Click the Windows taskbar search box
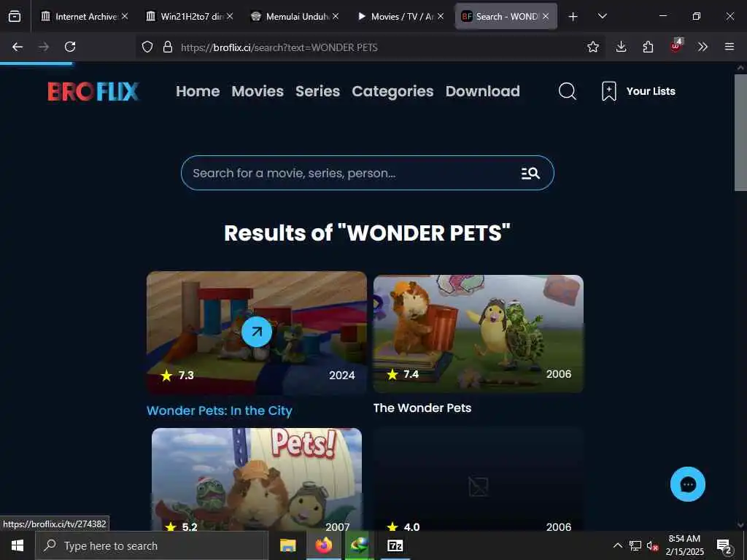 (x=152, y=545)
